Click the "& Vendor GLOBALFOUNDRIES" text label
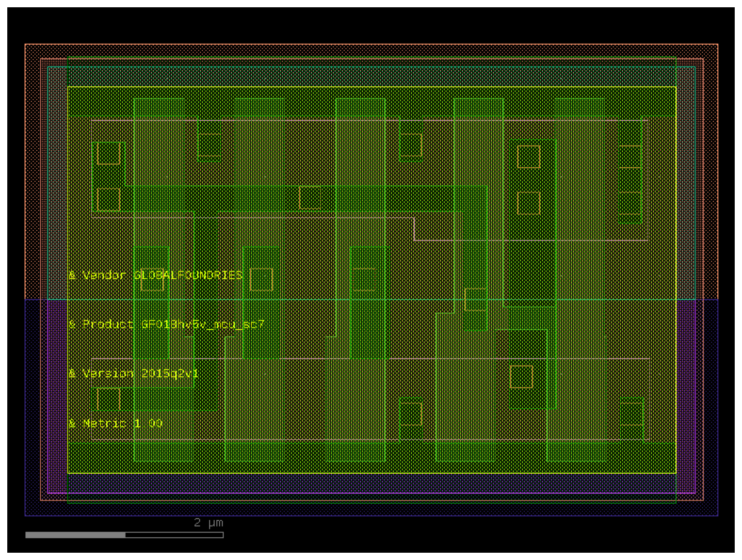 pyautogui.click(x=156, y=275)
